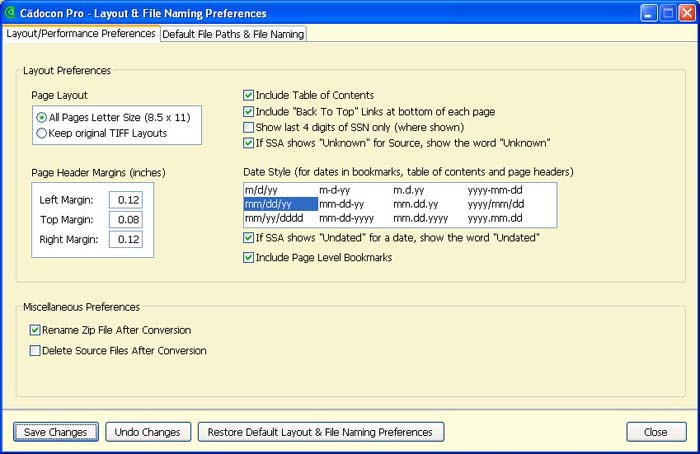Uncheck Include Table of Contents
Screen dimensions: 700x454
coord(249,95)
